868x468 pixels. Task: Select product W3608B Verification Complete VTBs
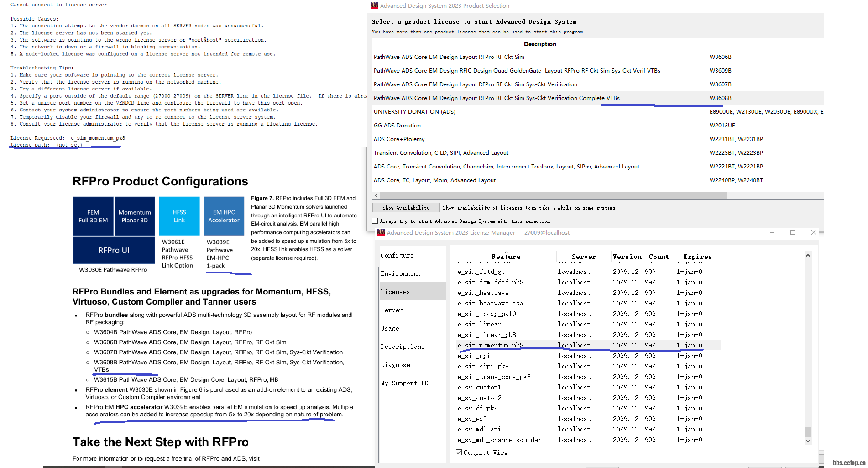(598, 98)
